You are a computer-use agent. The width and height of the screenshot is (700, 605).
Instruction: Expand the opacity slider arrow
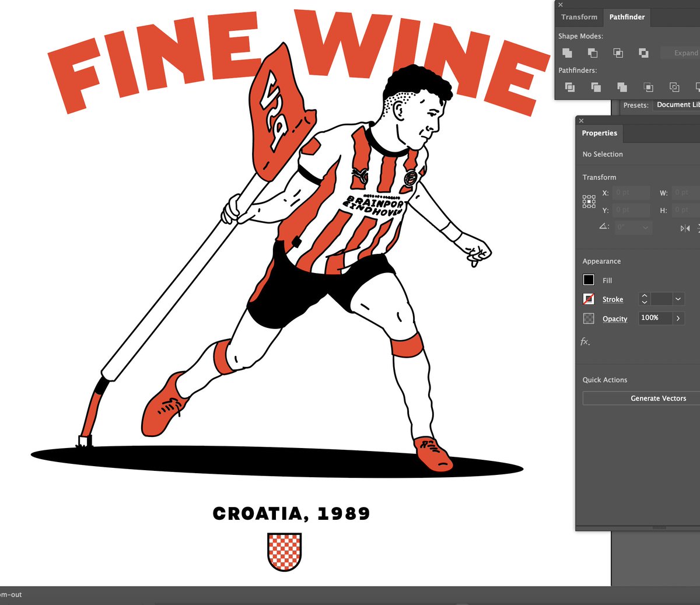[x=678, y=318]
